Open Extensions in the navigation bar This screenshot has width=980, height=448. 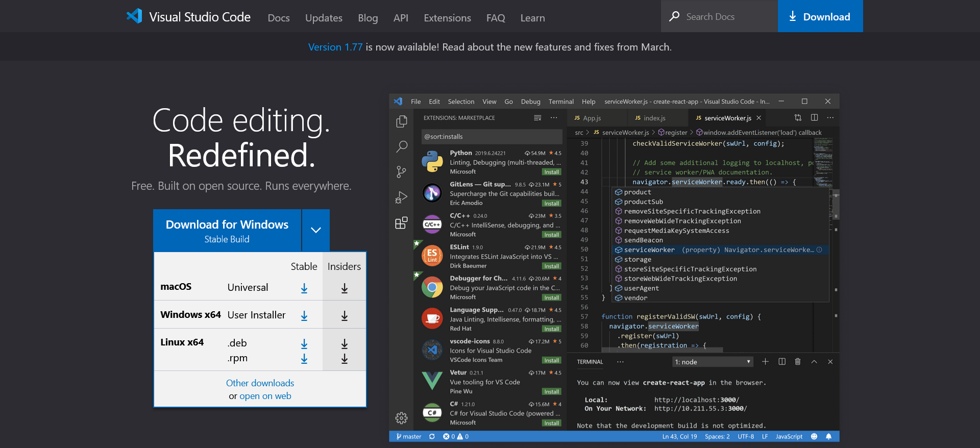click(448, 18)
